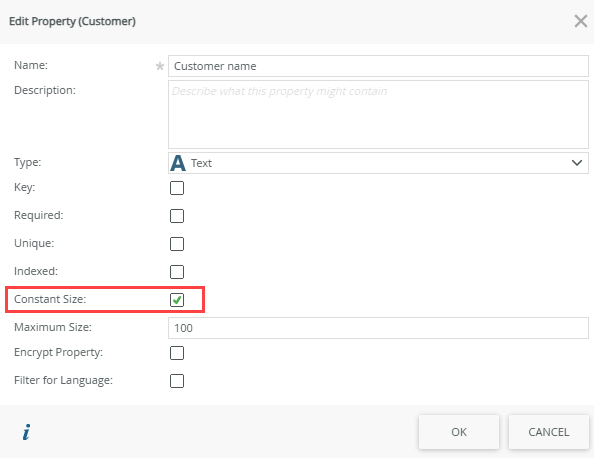This screenshot has height=458, width=594.
Task: Confirm changes with the OK button
Action: click(459, 432)
